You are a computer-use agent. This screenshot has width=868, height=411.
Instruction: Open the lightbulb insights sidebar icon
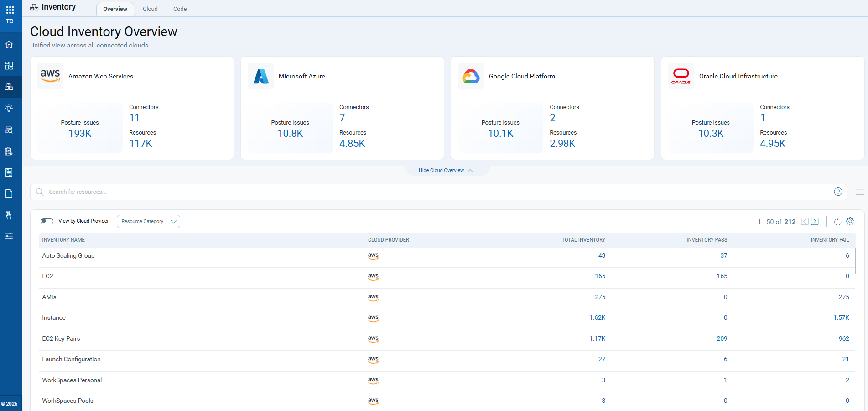tap(9, 108)
